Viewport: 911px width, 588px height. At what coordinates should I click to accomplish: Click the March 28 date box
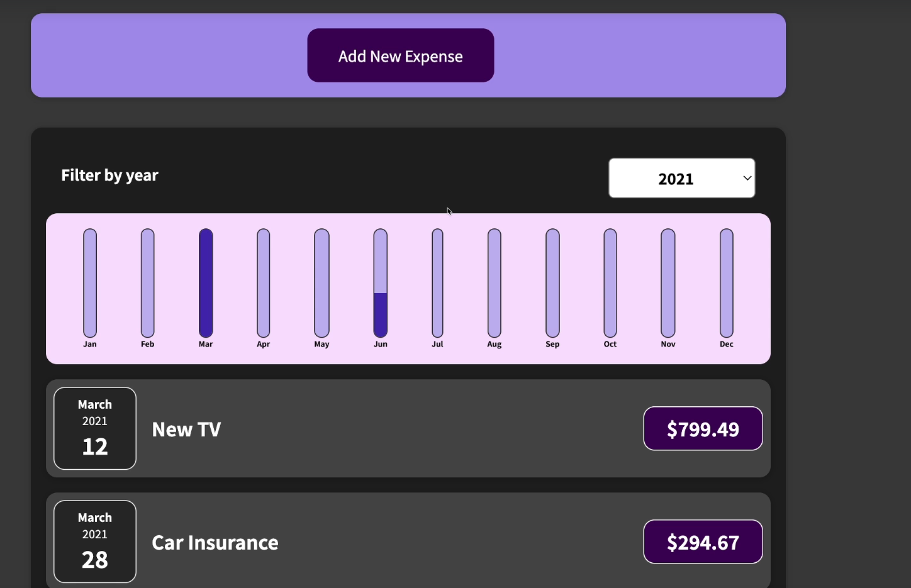(x=94, y=541)
